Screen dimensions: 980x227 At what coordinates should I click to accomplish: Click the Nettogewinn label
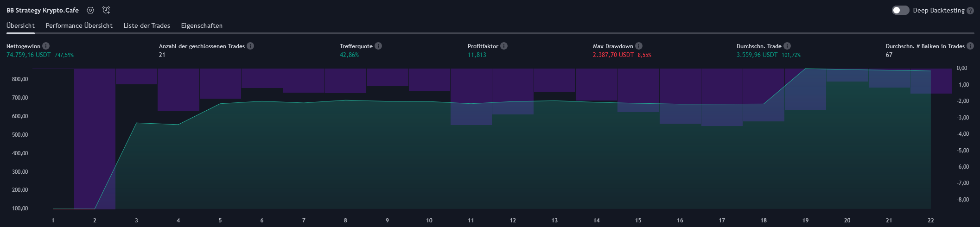point(23,46)
